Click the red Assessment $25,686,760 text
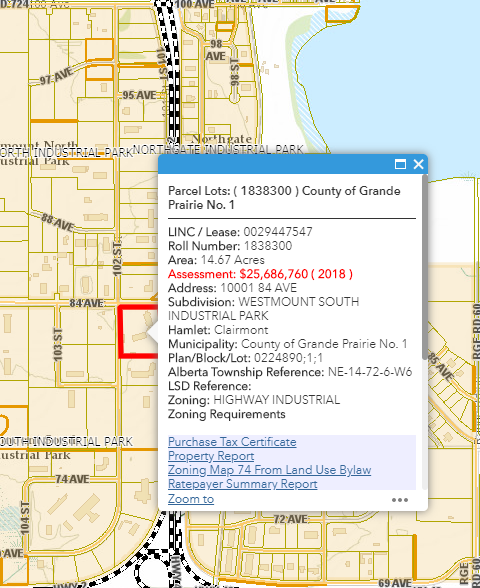480x588 pixels. click(260, 274)
